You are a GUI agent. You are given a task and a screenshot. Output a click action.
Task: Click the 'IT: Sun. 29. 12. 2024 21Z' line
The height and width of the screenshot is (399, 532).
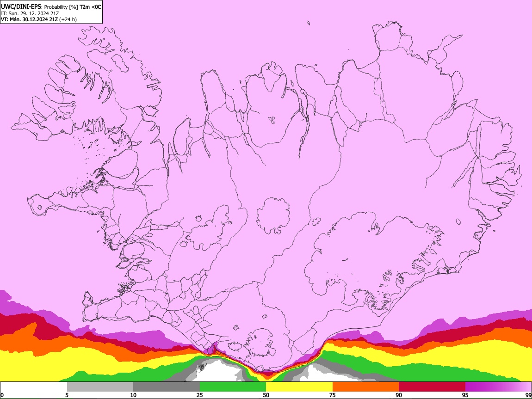(30, 13)
